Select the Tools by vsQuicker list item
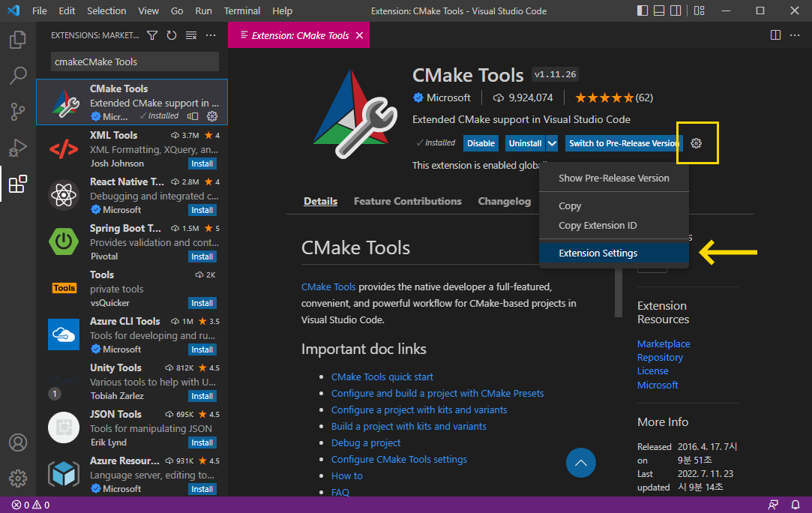 coord(132,288)
